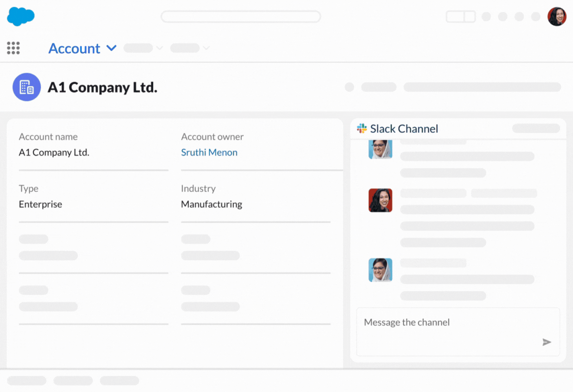
Task: Open your profile avatar in the header
Action: (557, 16)
